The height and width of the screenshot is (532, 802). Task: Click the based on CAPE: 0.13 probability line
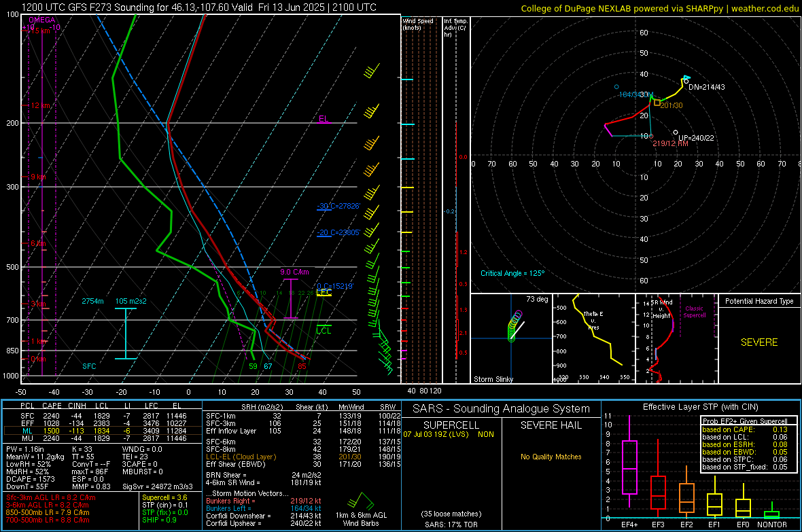(745, 429)
